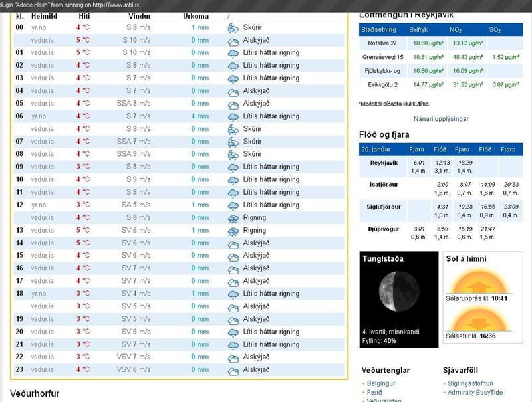Click the light rain icon in the 21 row
The image size is (532, 402).
pos(233,345)
